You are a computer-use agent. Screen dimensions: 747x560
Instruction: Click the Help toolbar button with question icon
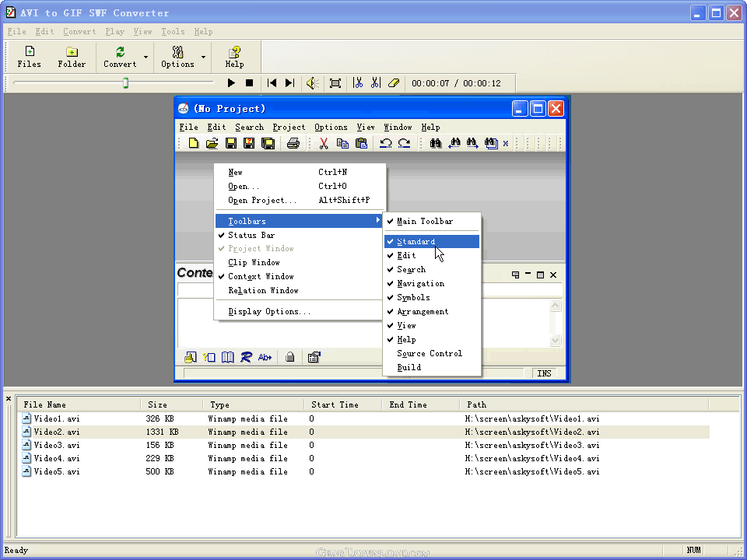(x=234, y=57)
